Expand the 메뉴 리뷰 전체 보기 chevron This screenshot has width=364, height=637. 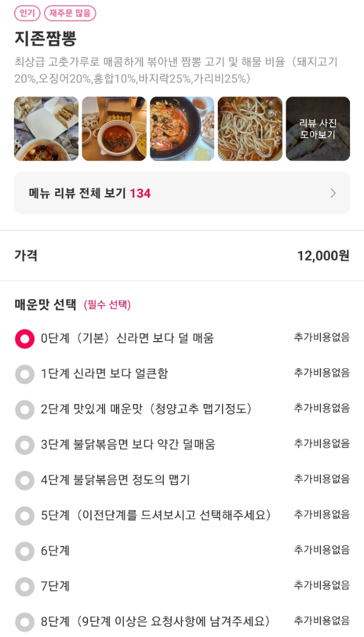(332, 192)
